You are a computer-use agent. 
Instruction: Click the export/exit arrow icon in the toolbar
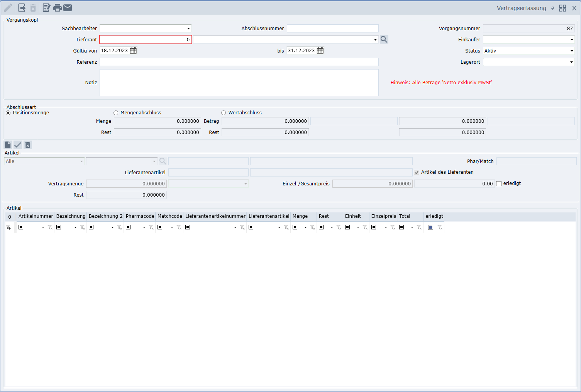pos(22,8)
